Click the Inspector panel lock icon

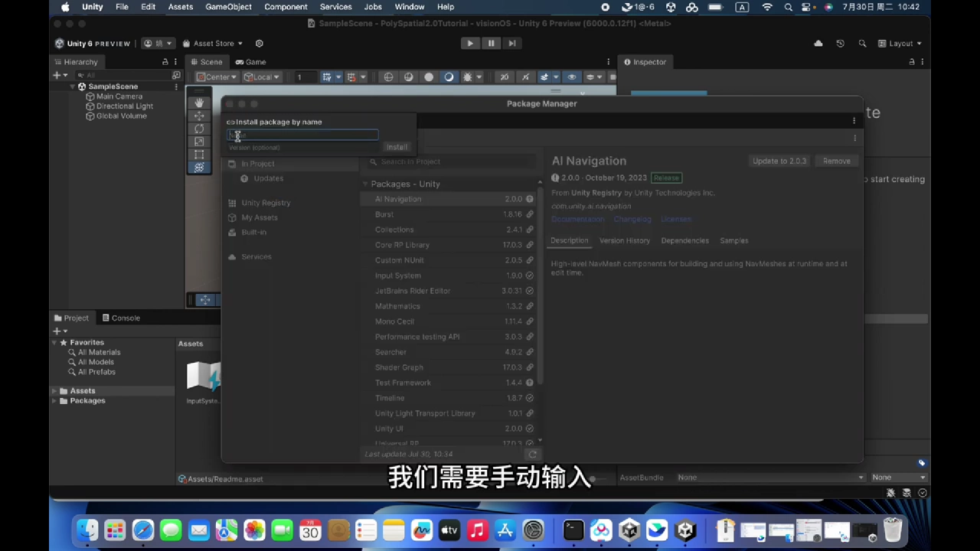click(x=911, y=62)
